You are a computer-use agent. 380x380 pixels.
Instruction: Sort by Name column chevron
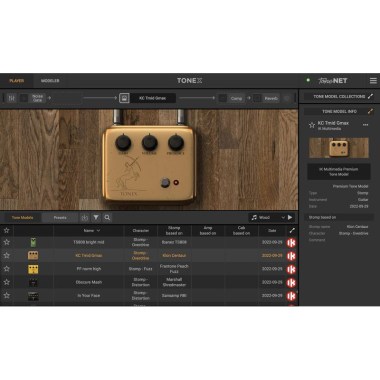[98, 231]
